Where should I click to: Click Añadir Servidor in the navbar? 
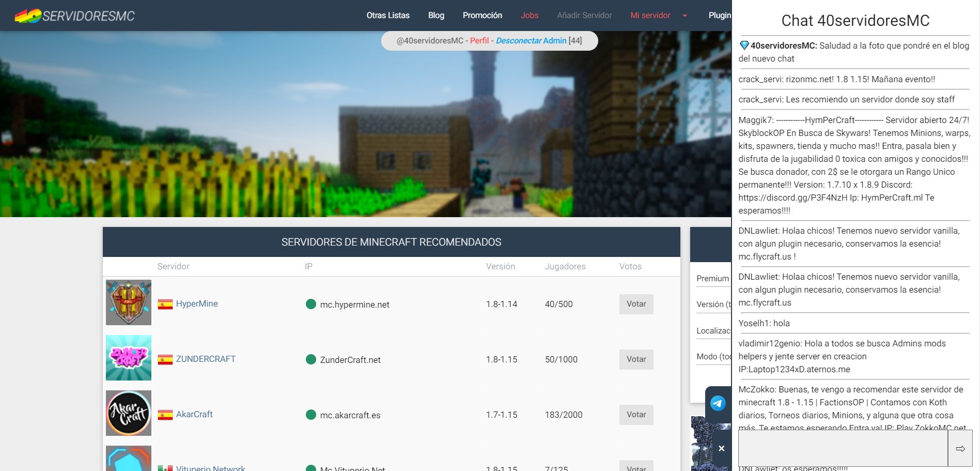tap(584, 16)
